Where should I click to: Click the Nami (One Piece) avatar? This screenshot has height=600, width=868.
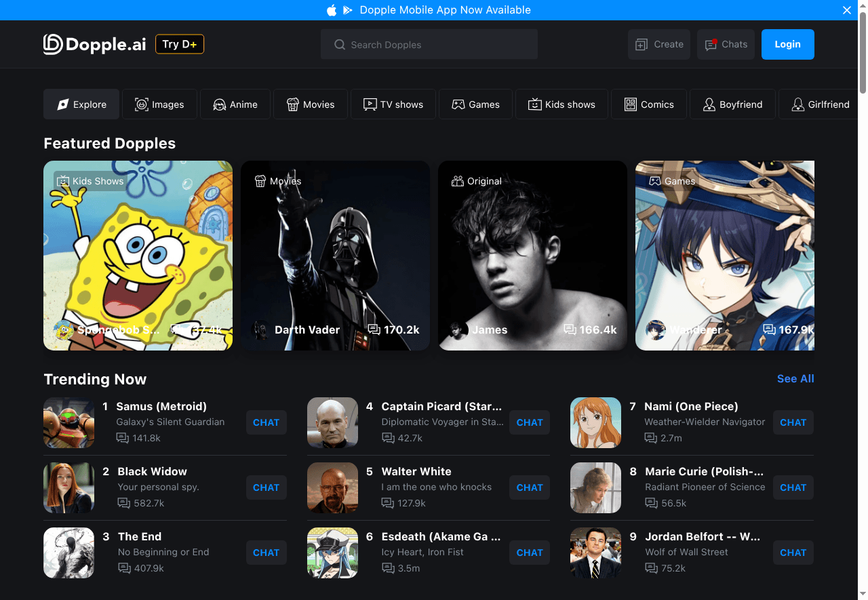click(595, 422)
